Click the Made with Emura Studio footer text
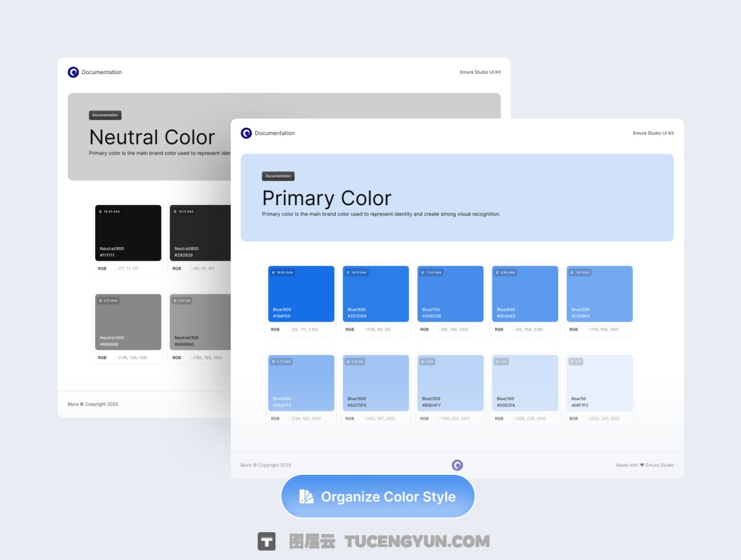 click(x=645, y=465)
